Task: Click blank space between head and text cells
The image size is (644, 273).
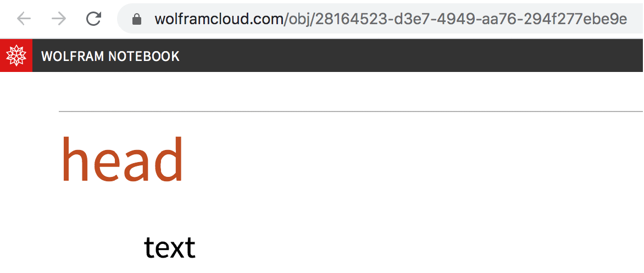Action: 287,209
